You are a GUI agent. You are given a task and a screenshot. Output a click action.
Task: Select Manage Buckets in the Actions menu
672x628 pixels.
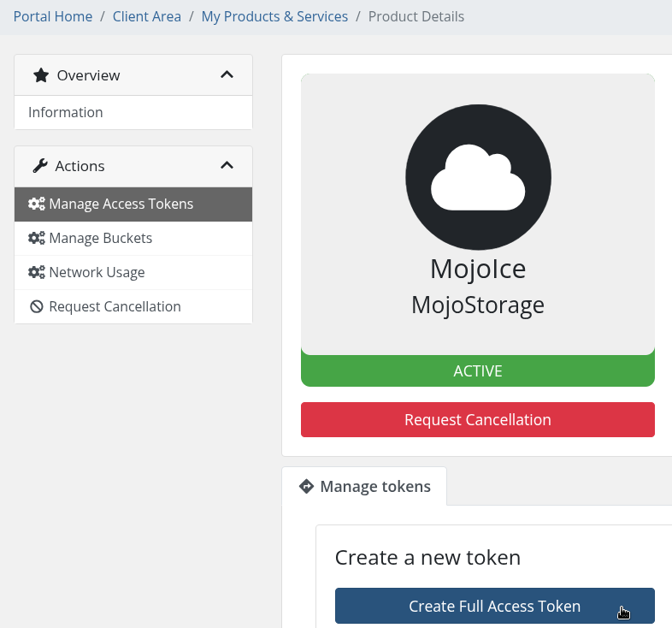click(133, 238)
